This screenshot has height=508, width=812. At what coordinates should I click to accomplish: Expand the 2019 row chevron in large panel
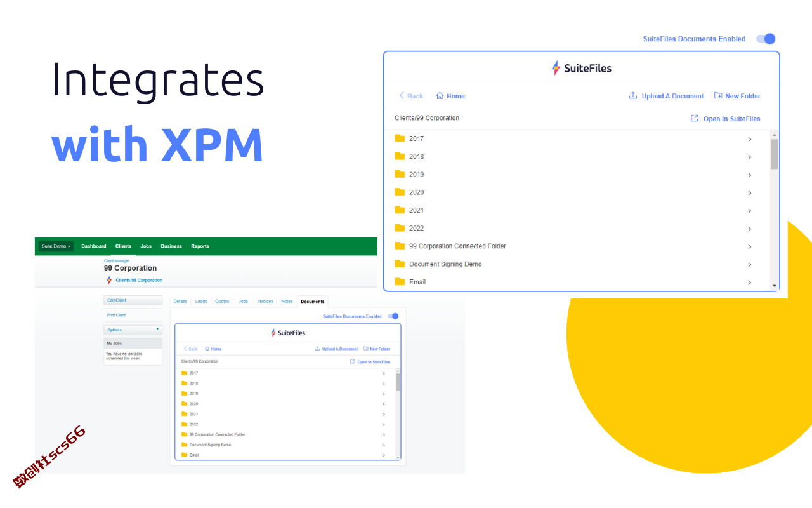click(750, 175)
